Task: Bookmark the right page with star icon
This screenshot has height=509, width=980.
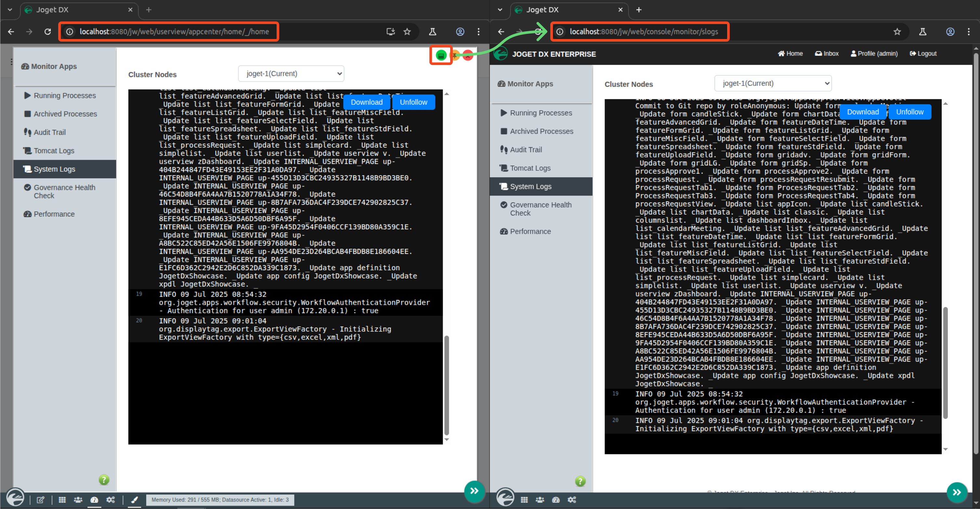Action: click(x=897, y=32)
